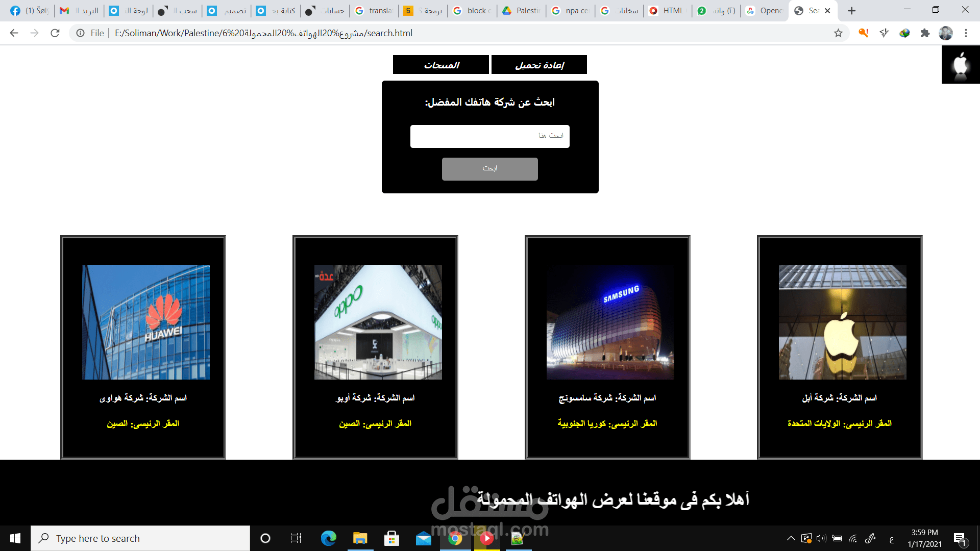Open Chrome's three-dot menu
Viewport: 980px width, 551px height.
coord(966,33)
